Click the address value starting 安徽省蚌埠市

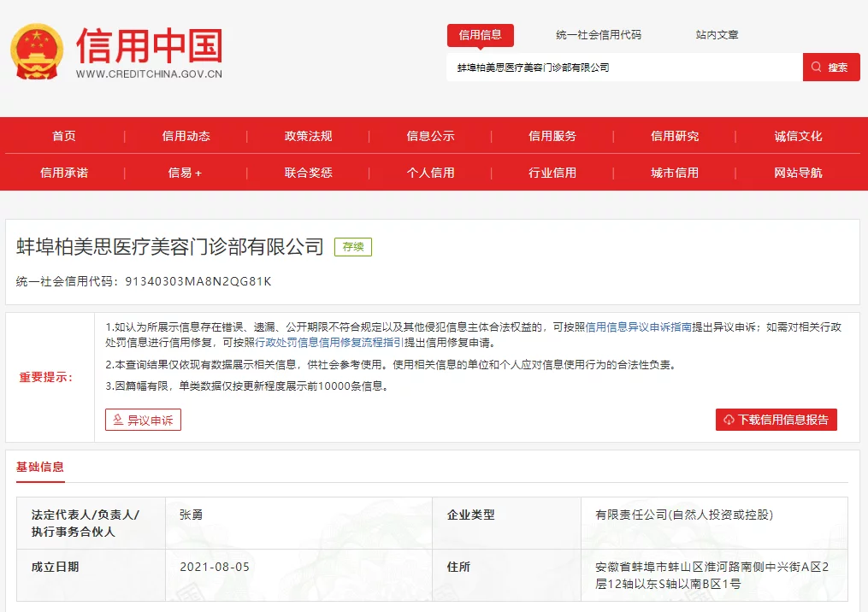712,575
